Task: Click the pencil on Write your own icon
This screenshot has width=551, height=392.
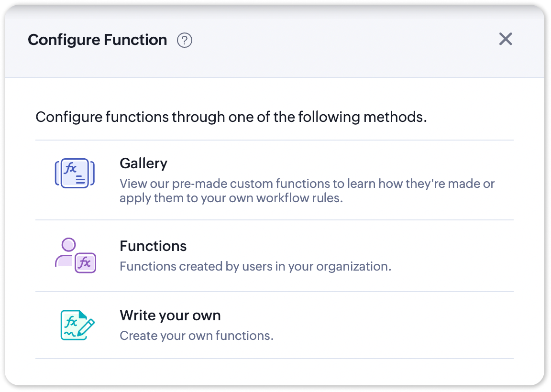Action: [x=87, y=326]
